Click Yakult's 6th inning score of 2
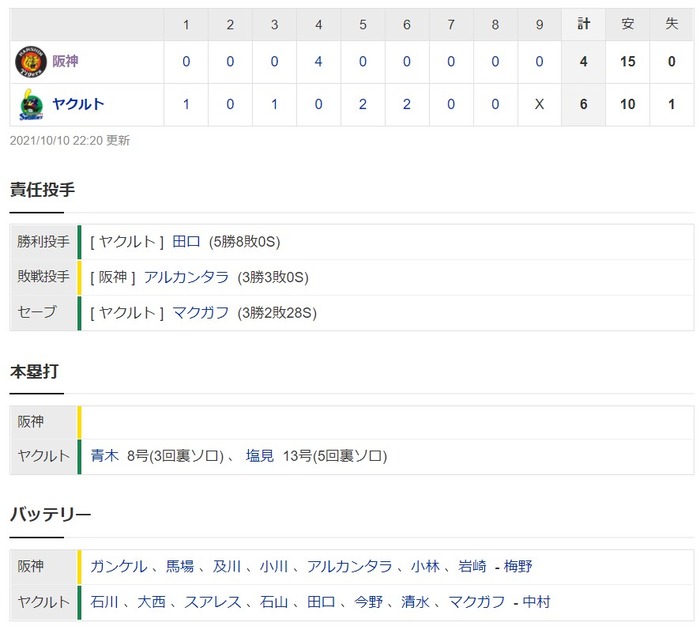 [x=407, y=104]
